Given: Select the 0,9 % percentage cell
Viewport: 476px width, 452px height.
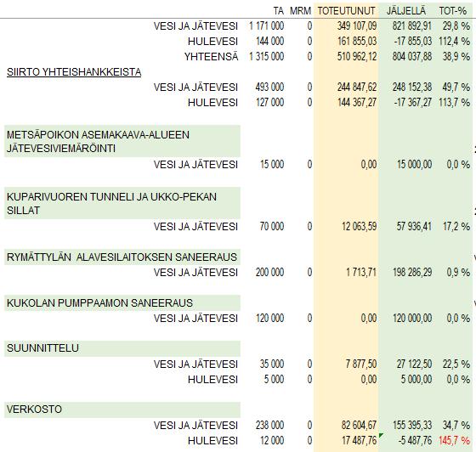Looking at the screenshot, I should coord(458,272).
